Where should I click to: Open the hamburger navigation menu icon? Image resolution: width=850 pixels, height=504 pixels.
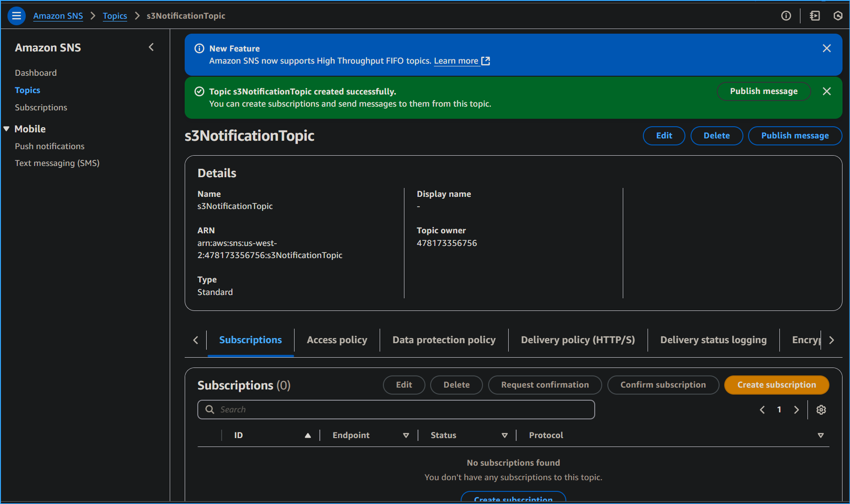tap(16, 16)
